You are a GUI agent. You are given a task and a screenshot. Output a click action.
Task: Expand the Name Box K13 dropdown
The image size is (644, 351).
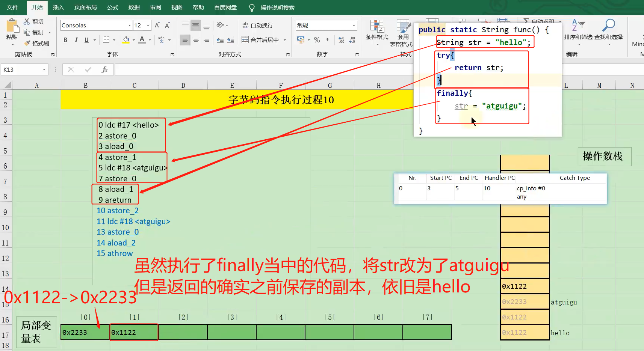44,69
